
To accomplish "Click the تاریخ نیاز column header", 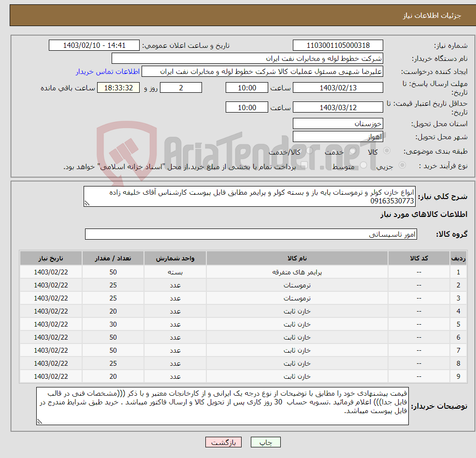I will pyautogui.click(x=51, y=258).
